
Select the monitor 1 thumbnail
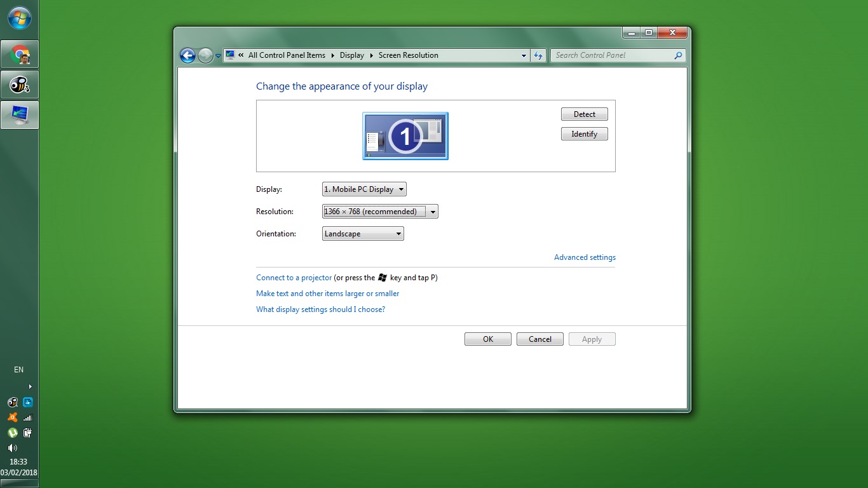click(x=405, y=136)
